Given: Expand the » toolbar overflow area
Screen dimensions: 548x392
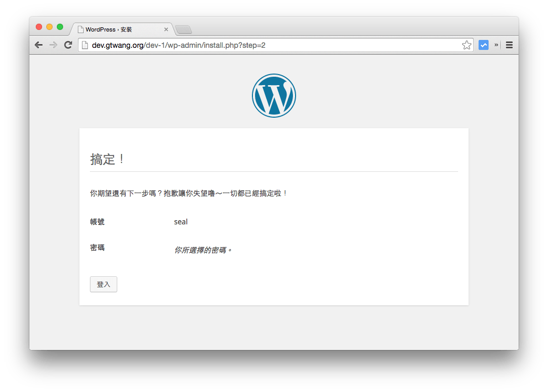Looking at the screenshot, I should click(496, 45).
